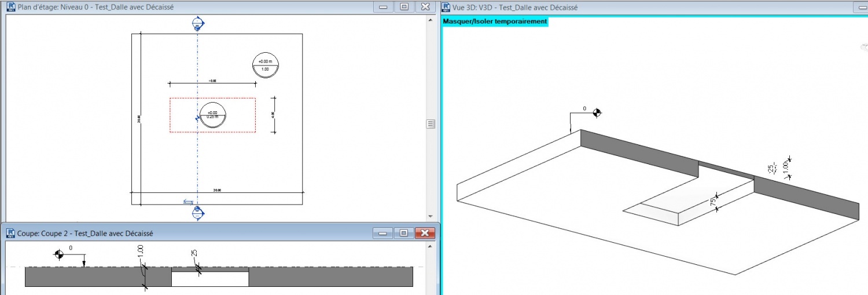Click the bottom section marker head in plan
The width and height of the screenshot is (868, 295).
198,213
